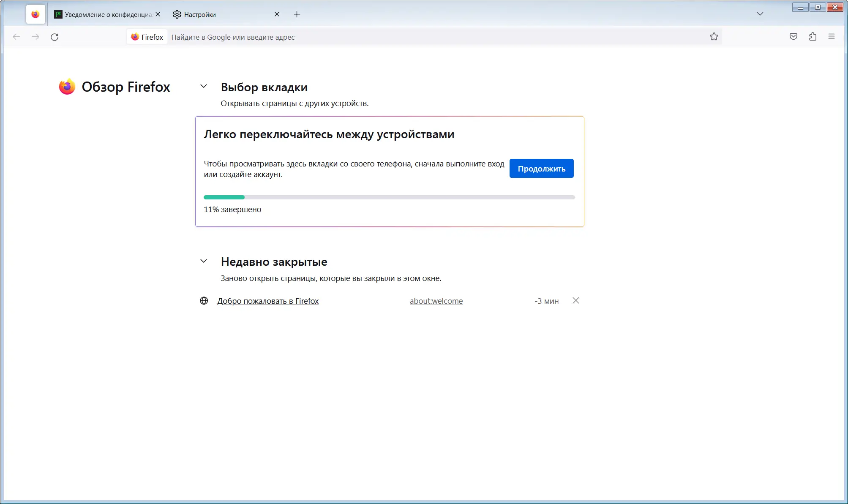Open the list all tabs dropdown
848x504 pixels.
pyautogui.click(x=760, y=14)
